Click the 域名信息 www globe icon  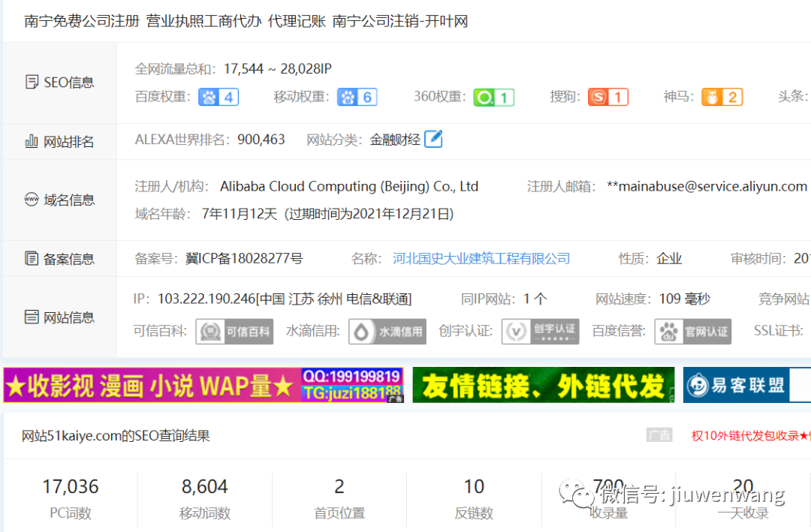coord(32,199)
